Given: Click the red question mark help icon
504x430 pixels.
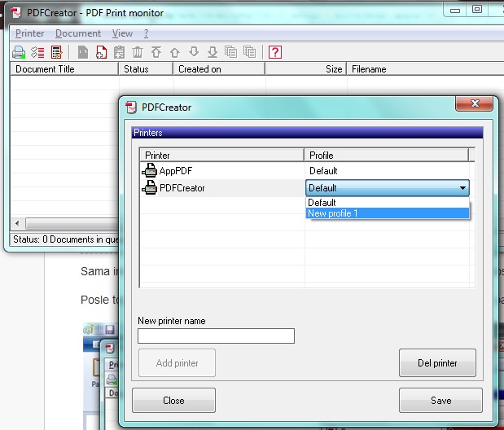Looking at the screenshot, I should [x=275, y=52].
